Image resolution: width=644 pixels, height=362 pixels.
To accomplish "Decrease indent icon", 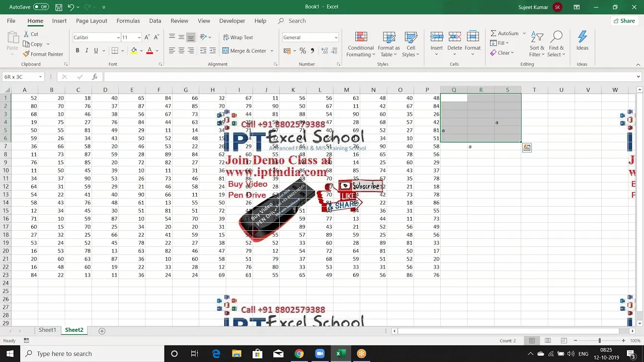I will tap(203, 51).
